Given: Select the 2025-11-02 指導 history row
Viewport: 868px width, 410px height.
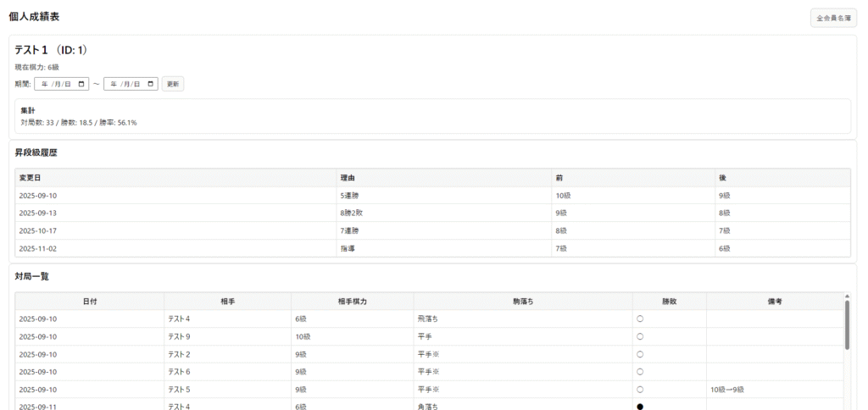Looking at the screenshot, I should point(432,248).
